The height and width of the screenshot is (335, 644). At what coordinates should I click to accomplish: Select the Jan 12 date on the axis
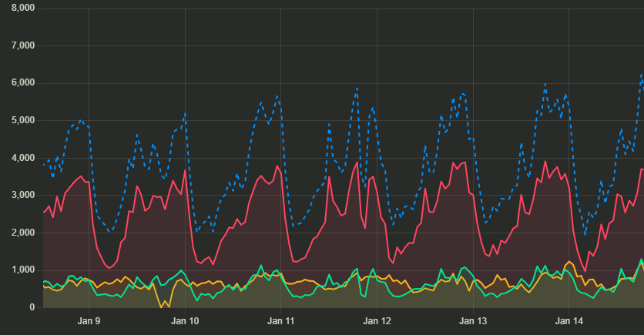click(x=377, y=320)
